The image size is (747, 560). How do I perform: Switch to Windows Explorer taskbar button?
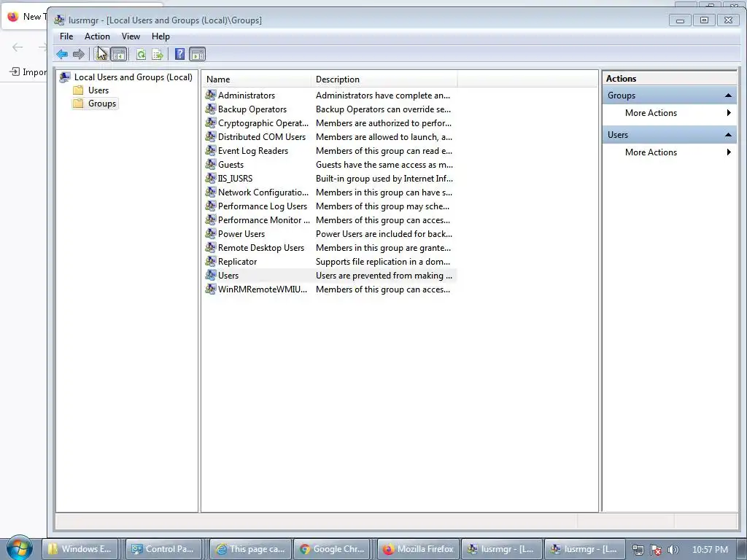(x=80, y=548)
